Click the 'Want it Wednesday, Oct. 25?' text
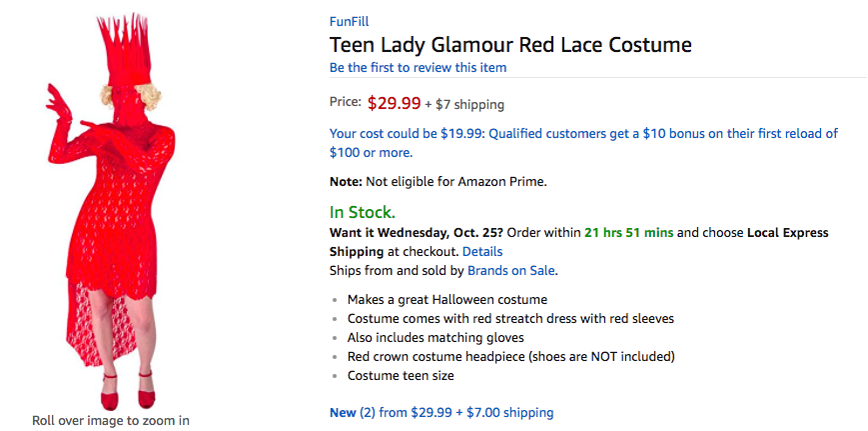 tap(417, 233)
